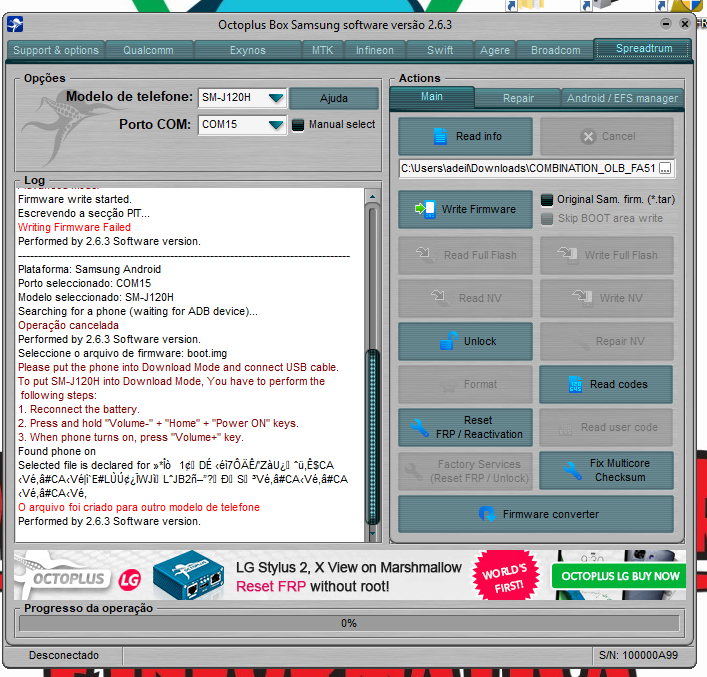Click the Write Firmware phone icon
The width and height of the screenshot is (707, 677).
425,209
